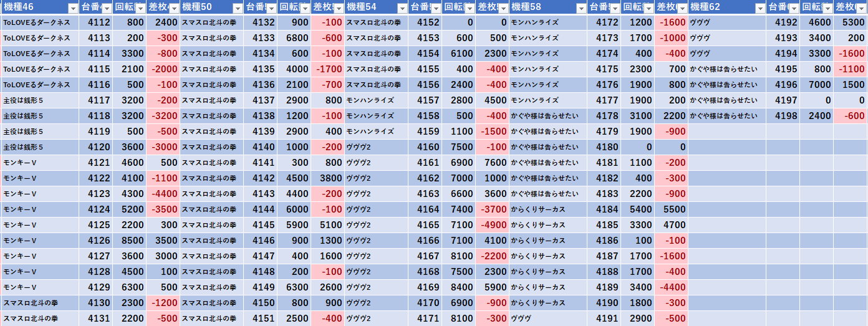Viewport: 868px width, 326px height.
Task: Select the ToLOVEるダークネス cell in row 4114
Action: [40, 54]
